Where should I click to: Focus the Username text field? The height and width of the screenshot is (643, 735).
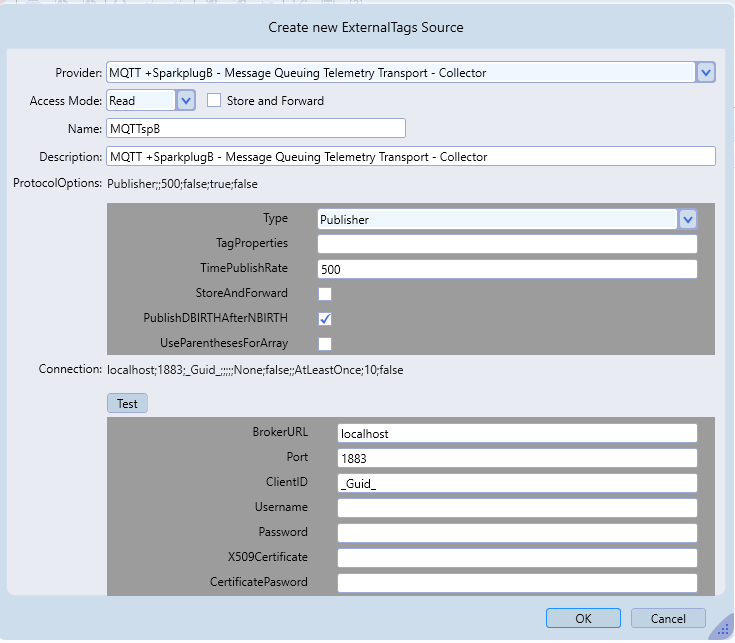516,508
